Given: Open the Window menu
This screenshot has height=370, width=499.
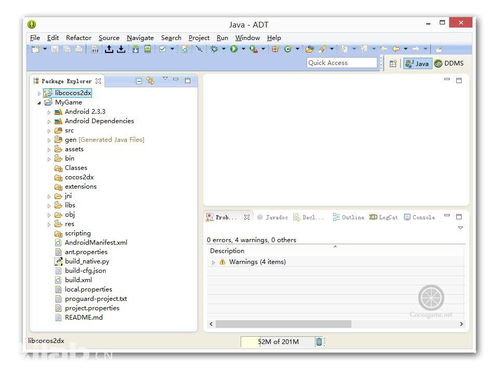Looking at the screenshot, I should 247,38.
